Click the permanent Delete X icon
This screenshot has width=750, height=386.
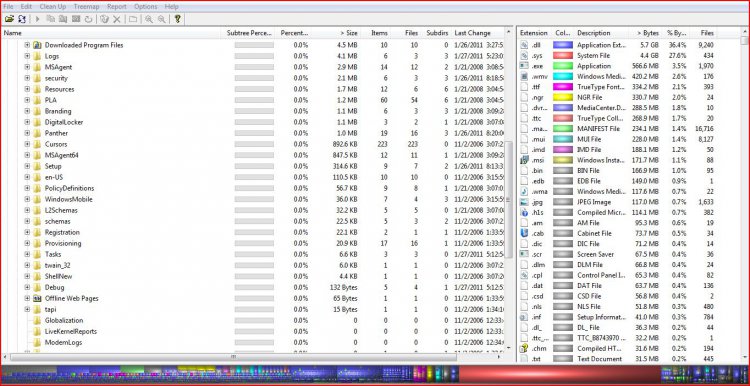[x=117, y=19]
